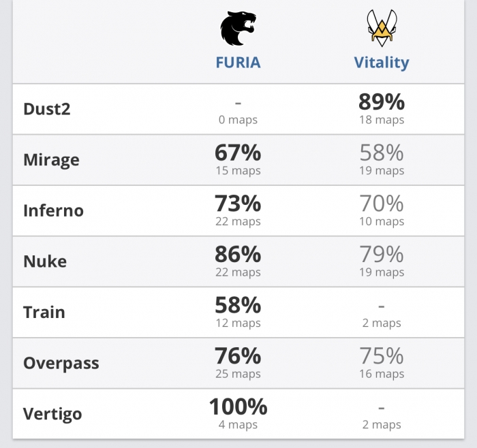Click the FURIA panther logo
The image size is (477, 448).
(238, 29)
